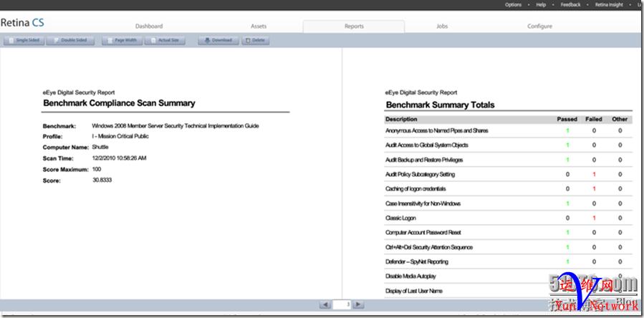Click the 'Description' column header

401,119
